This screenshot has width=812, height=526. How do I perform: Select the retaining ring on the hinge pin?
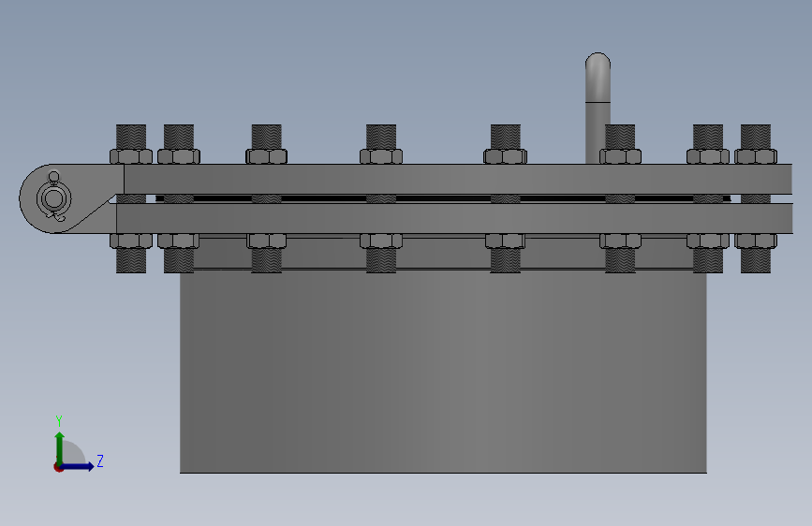coord(53,198)
